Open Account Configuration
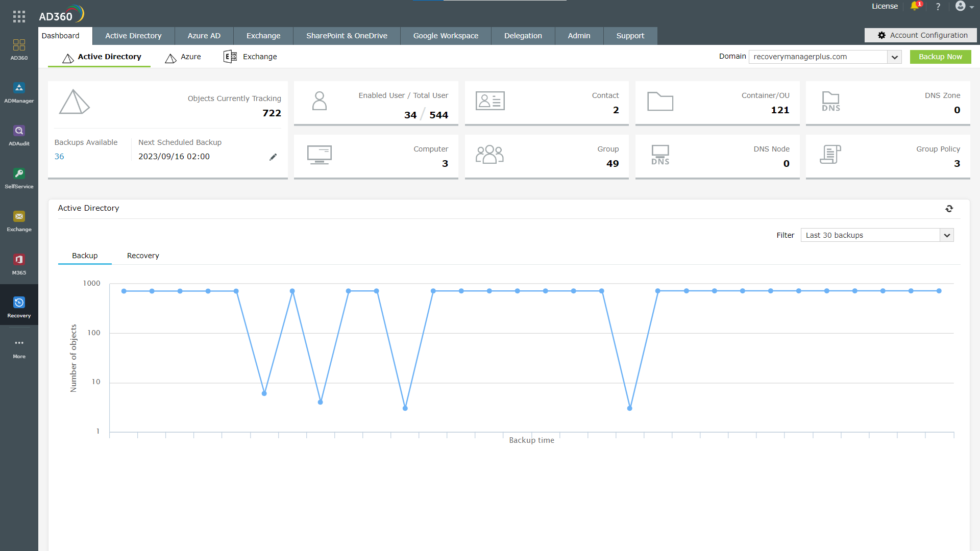980x551 pixels. tap(922, 35)
